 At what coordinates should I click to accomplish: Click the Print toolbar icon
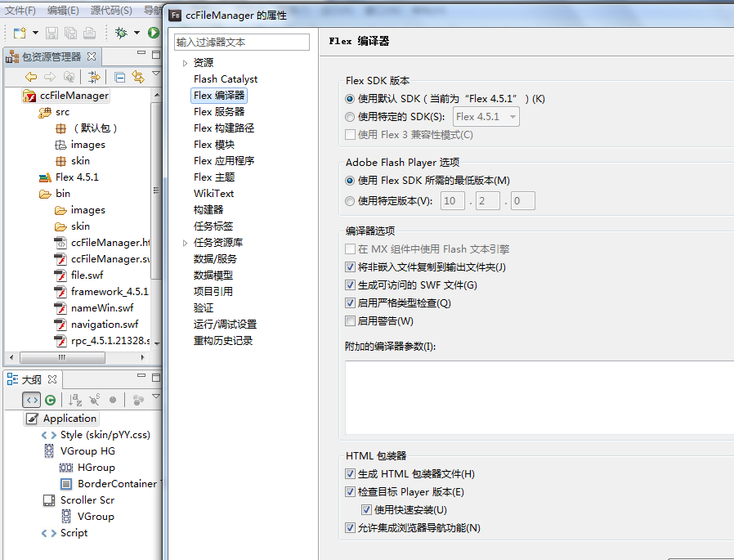tap(89, 33)
